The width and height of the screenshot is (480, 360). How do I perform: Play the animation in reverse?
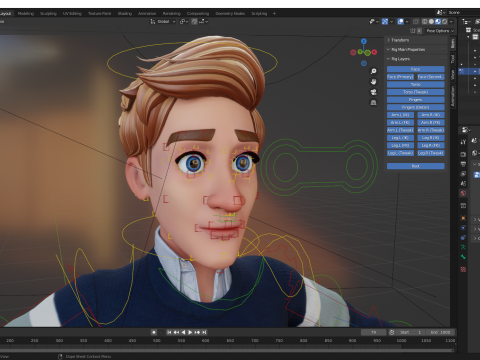183,332
